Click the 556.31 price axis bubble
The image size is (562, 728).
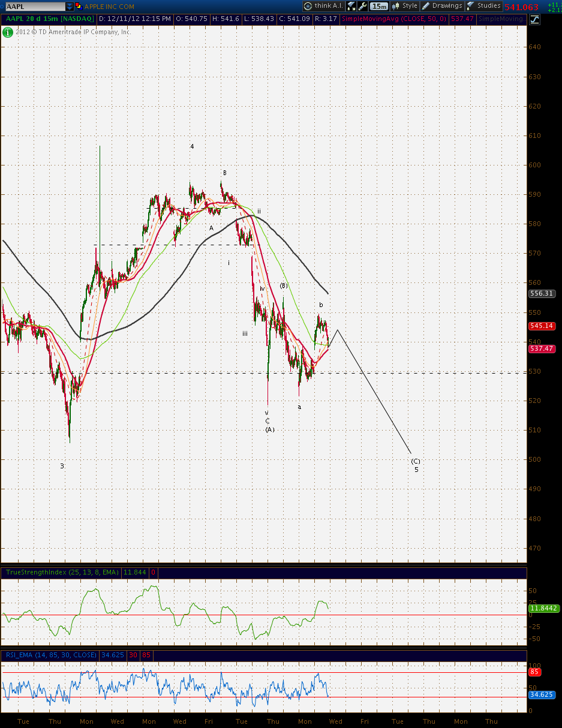coord(542,294)
